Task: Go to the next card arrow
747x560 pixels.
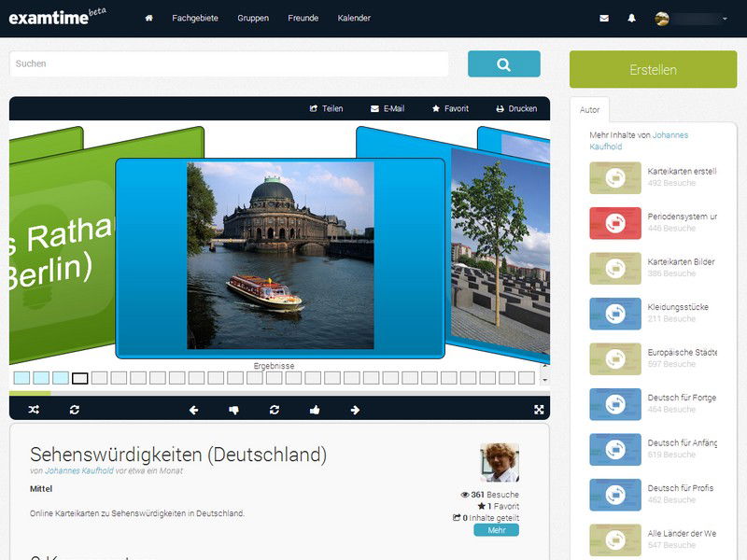Action: (355, 410)
